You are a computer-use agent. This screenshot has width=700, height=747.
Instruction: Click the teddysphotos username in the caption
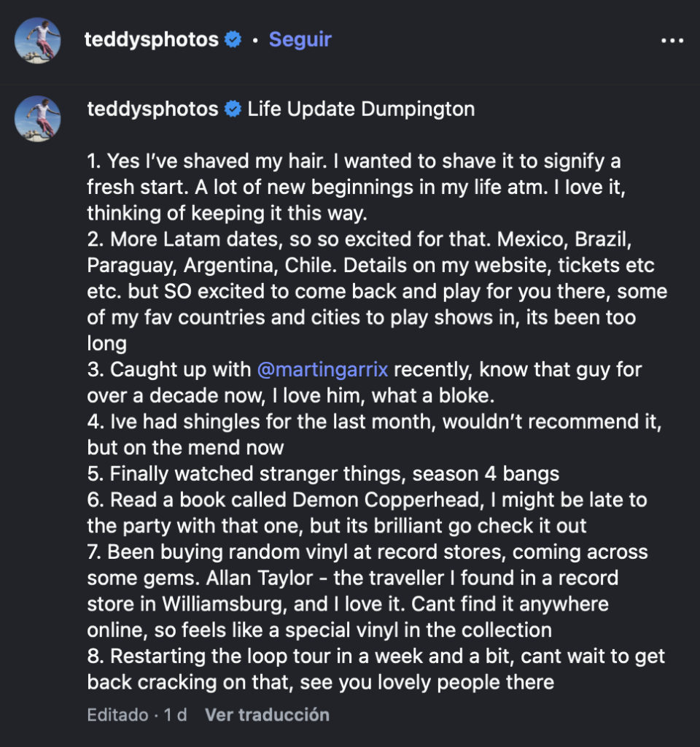152,109
